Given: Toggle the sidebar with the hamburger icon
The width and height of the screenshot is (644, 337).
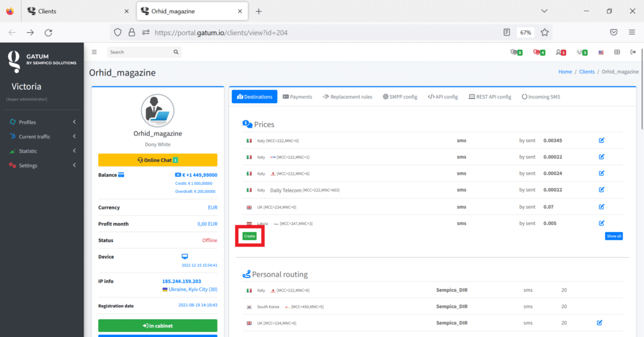Looking at the screenshot, I should click(x=94, y=52).
